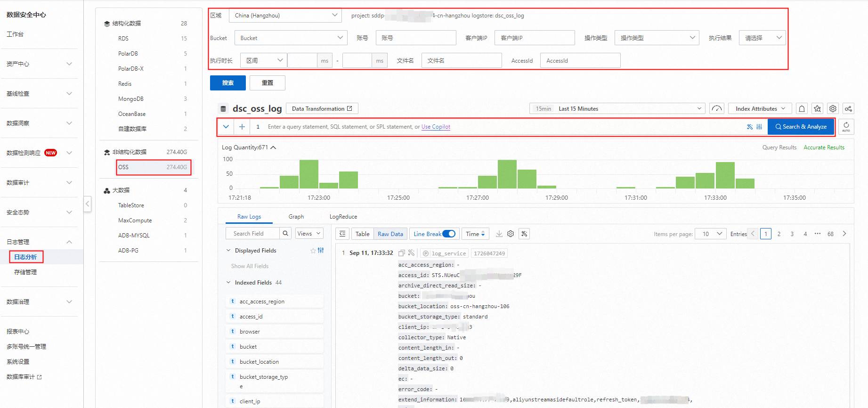Open 存储管理 in sidebar
This screenshot has height=408, width=868.
25,272
